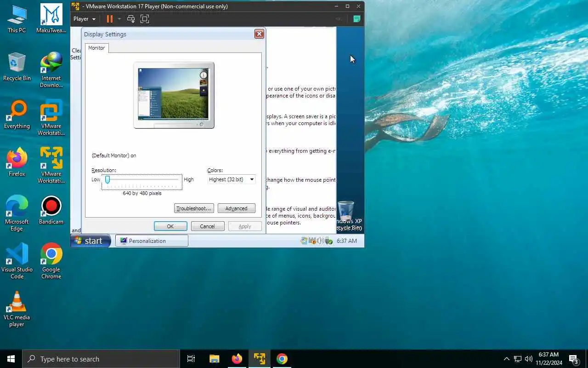The width and height of the screenshot is (588, 368).
Task: Select Internet Download Manager shortcut
Action: pyautogui.click(x=51, y=70)
